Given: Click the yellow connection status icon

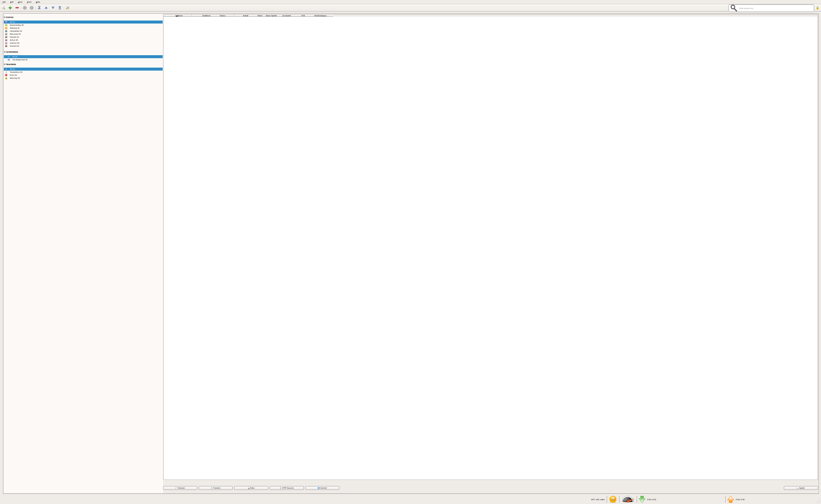Looking at the screenshot, I should point(613,499).
